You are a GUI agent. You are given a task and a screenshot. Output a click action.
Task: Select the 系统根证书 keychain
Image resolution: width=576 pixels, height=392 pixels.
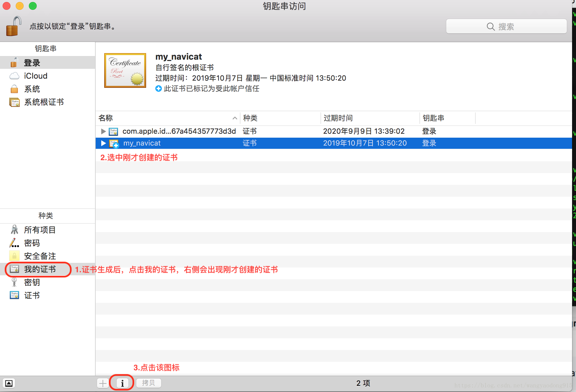coord(48,102)
